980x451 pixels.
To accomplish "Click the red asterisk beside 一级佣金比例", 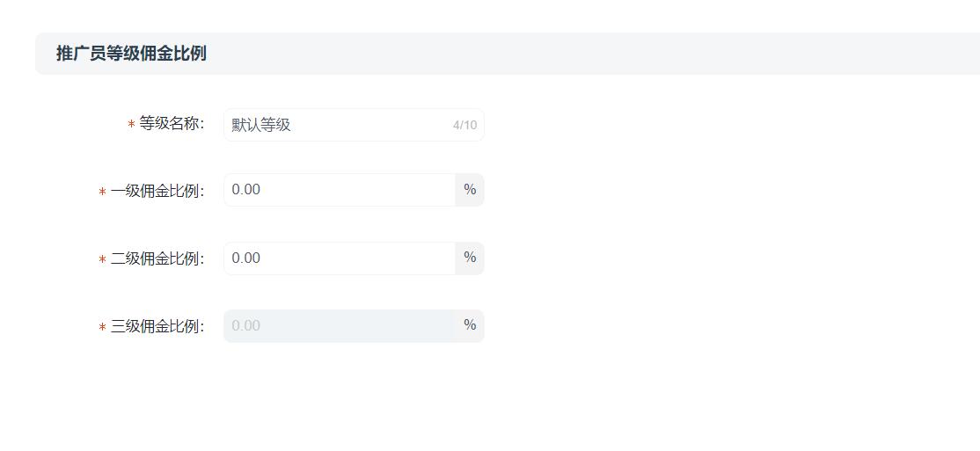I will (103, 193).
